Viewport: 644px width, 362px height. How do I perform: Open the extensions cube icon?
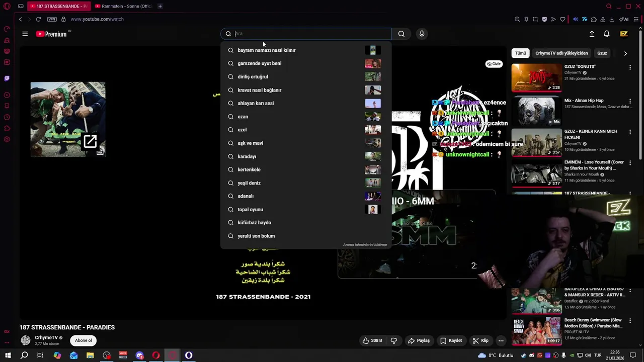pyautogui.click(x=594, y=19)
